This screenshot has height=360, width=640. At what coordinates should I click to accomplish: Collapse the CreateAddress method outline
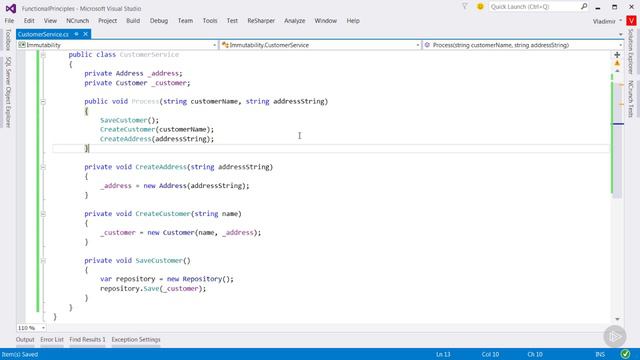tap(43, 167)
